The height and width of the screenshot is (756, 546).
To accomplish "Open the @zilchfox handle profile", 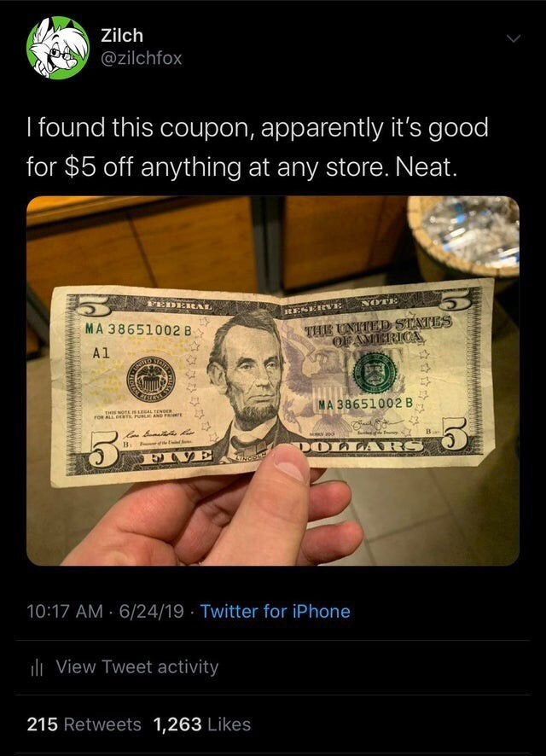I will [142, 58].
